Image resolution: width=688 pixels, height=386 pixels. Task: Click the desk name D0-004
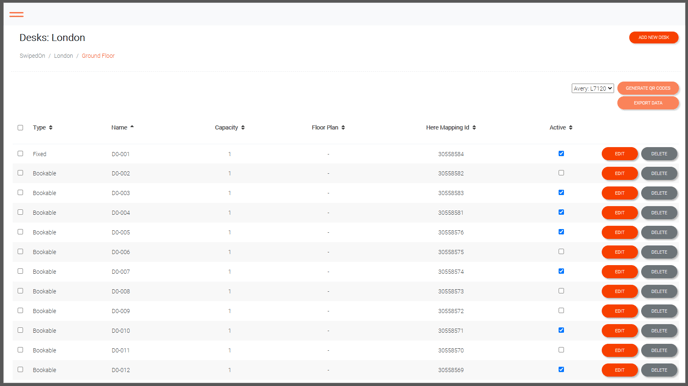coord(121,213)
